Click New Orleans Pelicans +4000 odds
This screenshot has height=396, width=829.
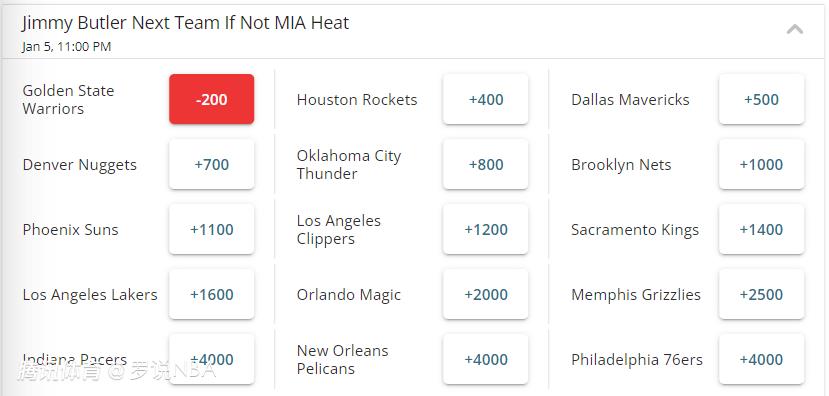(485, 359)
